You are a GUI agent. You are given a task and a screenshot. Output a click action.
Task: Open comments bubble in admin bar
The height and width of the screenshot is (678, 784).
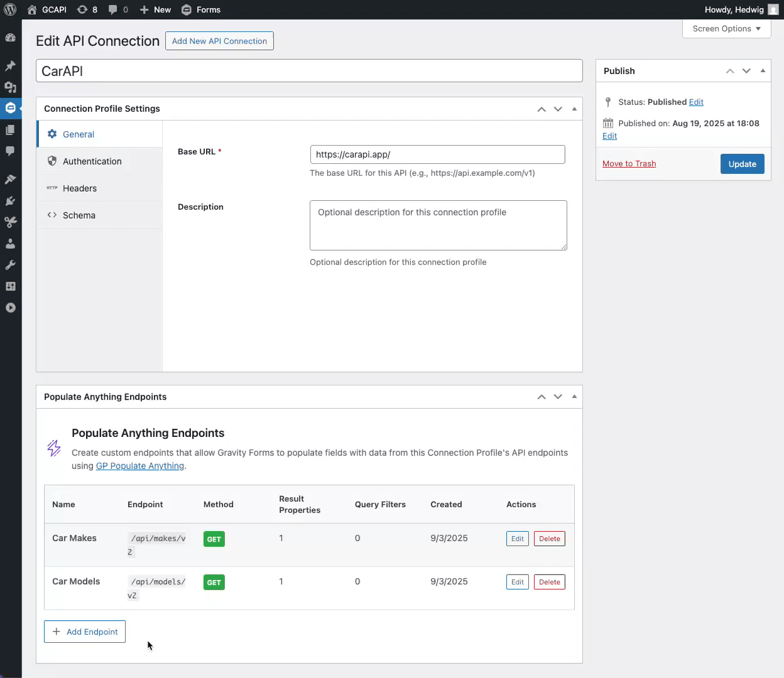(118, 9)
